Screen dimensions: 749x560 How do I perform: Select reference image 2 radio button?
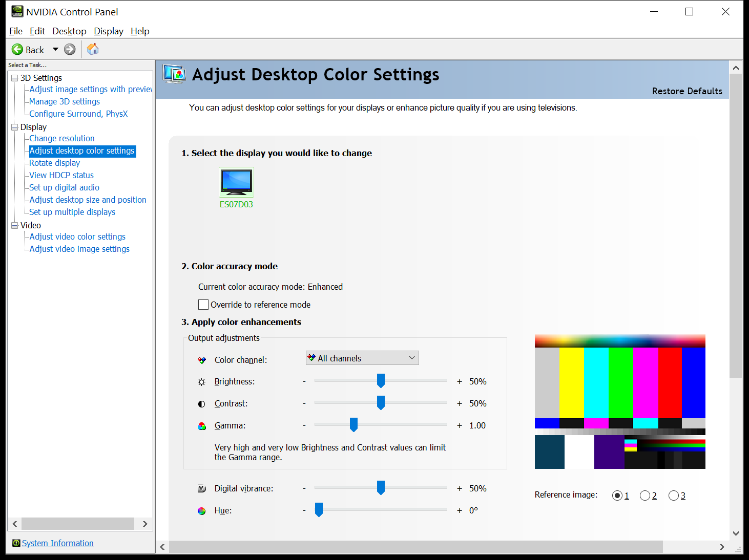(x=645, y=496)
